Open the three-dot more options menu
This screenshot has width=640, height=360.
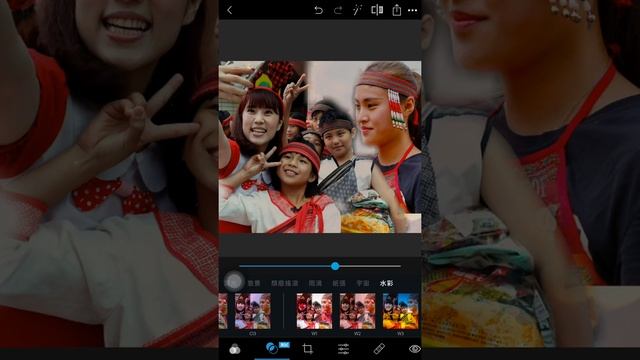tap(413, 11)
